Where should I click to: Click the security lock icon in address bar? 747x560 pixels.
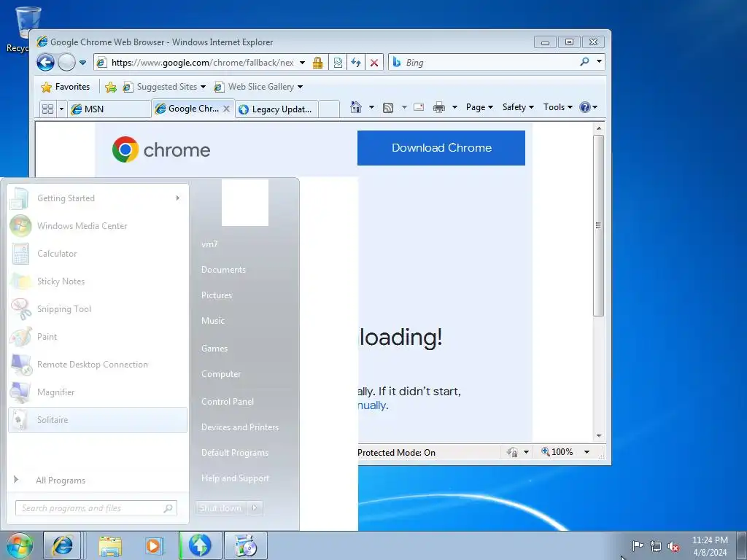coord(318,63)
